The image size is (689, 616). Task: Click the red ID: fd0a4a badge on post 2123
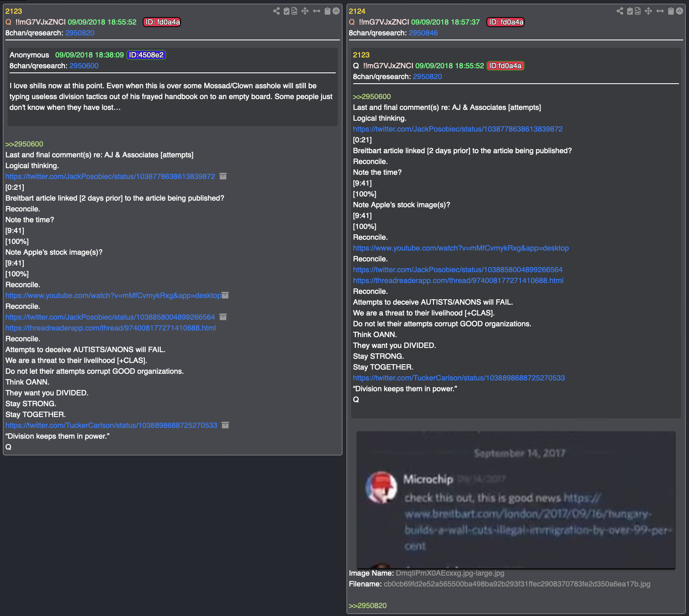coord(162,22)
